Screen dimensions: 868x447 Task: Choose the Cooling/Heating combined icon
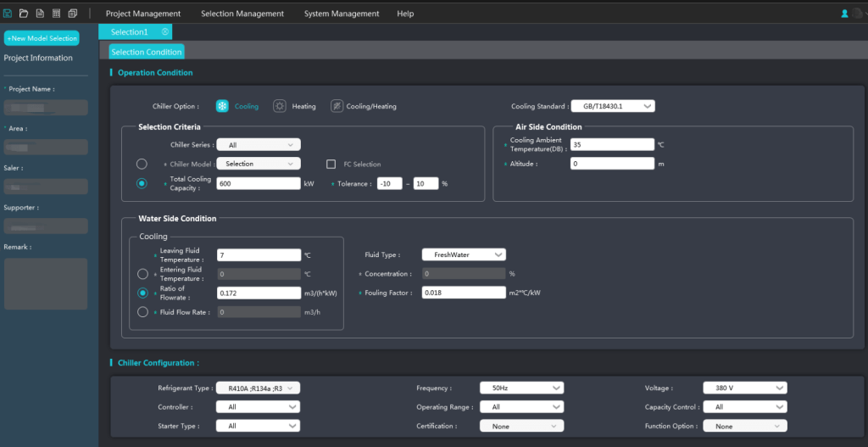tap(337, 106)
